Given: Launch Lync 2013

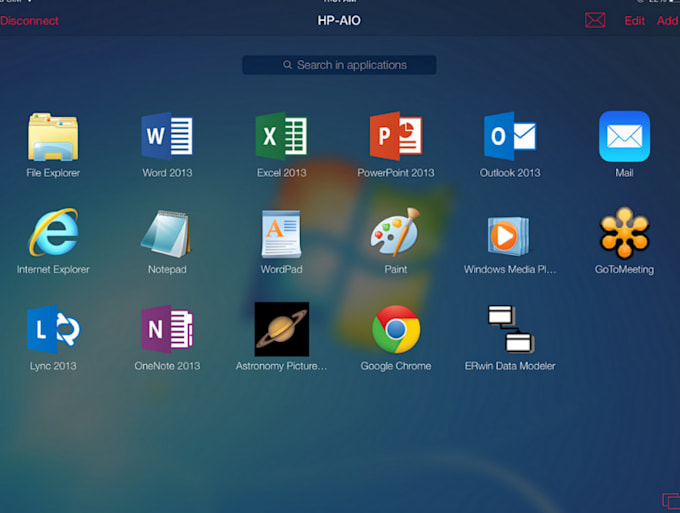Looking at the screenshot, I should (53, 330).
